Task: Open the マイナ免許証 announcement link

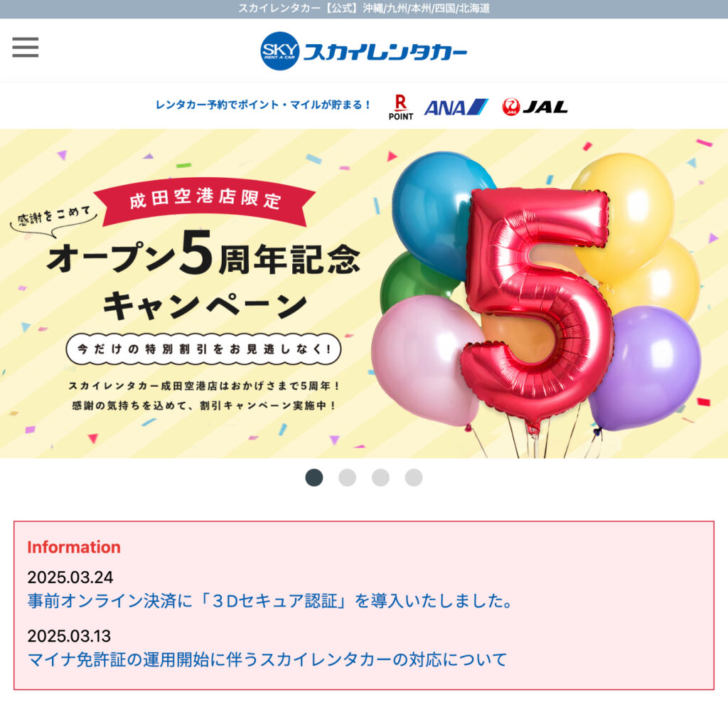Action: point(267,659)
